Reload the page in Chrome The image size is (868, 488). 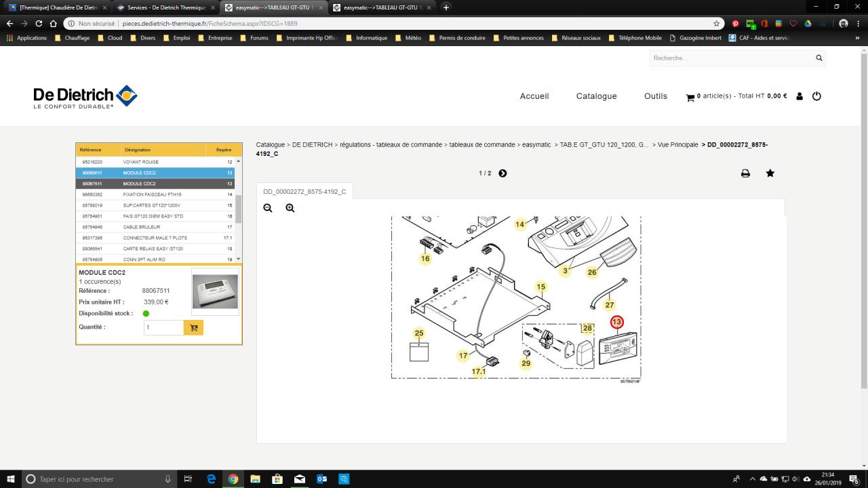pos(39,23)
